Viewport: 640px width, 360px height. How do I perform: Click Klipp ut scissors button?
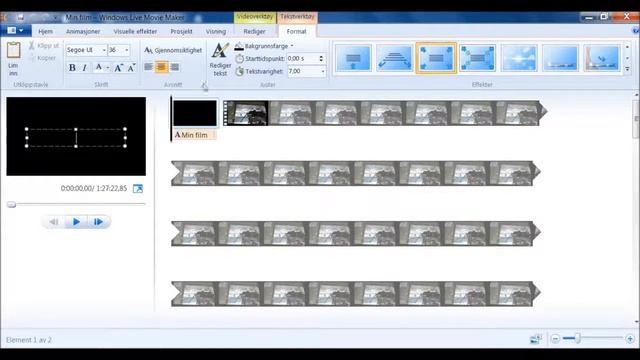click(x=44, y=46)
